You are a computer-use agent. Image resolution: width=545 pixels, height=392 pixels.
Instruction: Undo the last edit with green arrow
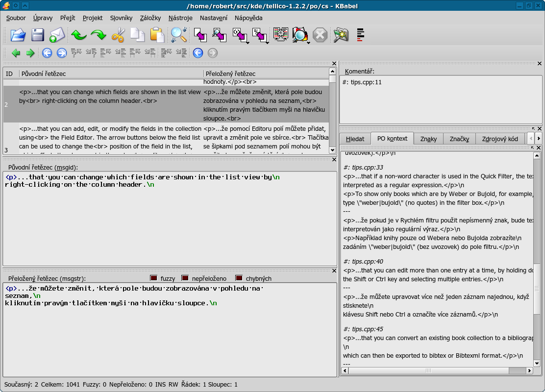click(78, 35)
